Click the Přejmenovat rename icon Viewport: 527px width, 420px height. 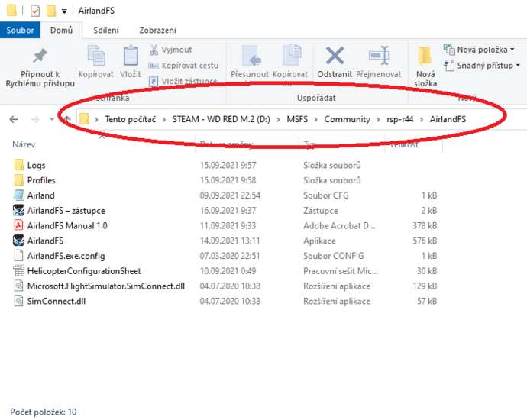point(379,55)
